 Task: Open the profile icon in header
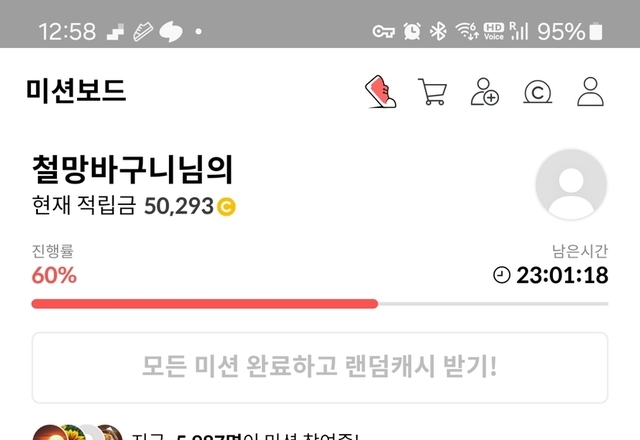click(x=590, y=91)
